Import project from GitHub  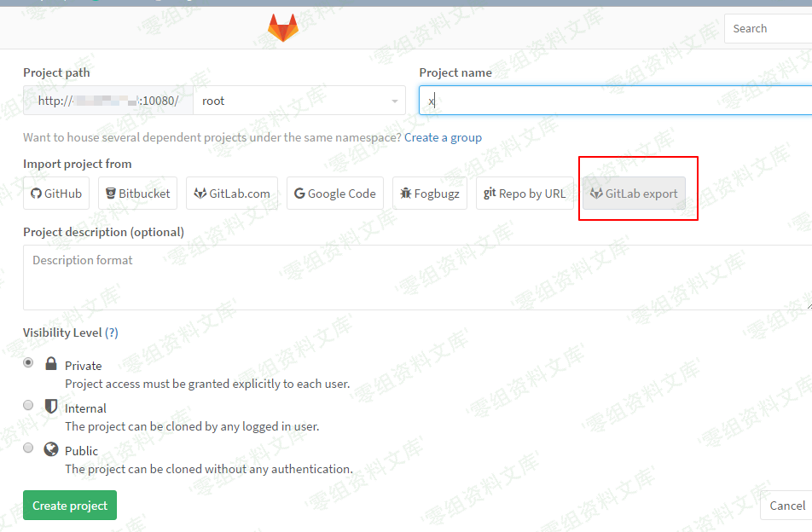56,194
